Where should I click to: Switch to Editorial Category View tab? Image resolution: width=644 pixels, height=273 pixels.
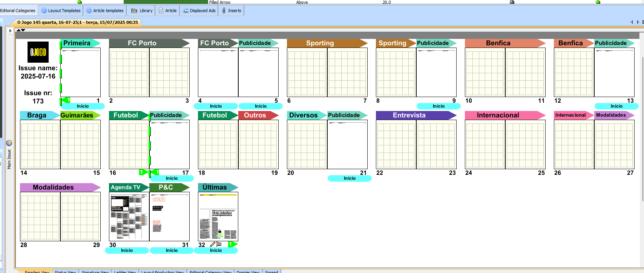(211, 271)
